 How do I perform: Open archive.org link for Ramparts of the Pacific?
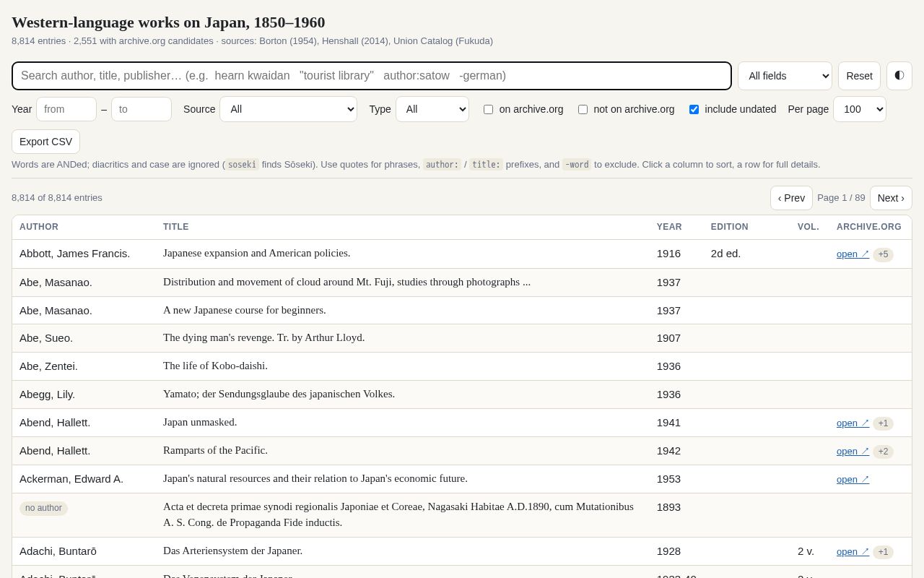point(853,452)
